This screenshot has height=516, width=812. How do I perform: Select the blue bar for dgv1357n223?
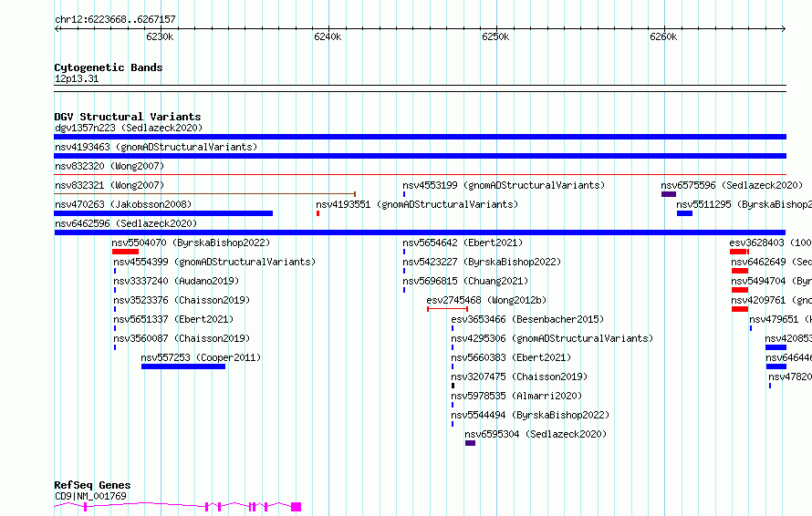point(420,137)
